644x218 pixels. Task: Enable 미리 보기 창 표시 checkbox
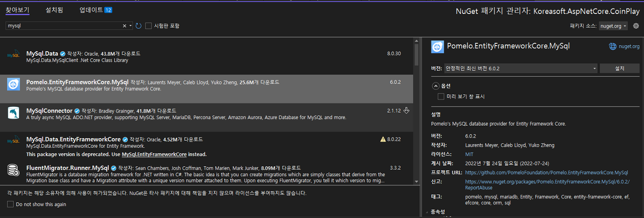[x=441, y=96]
